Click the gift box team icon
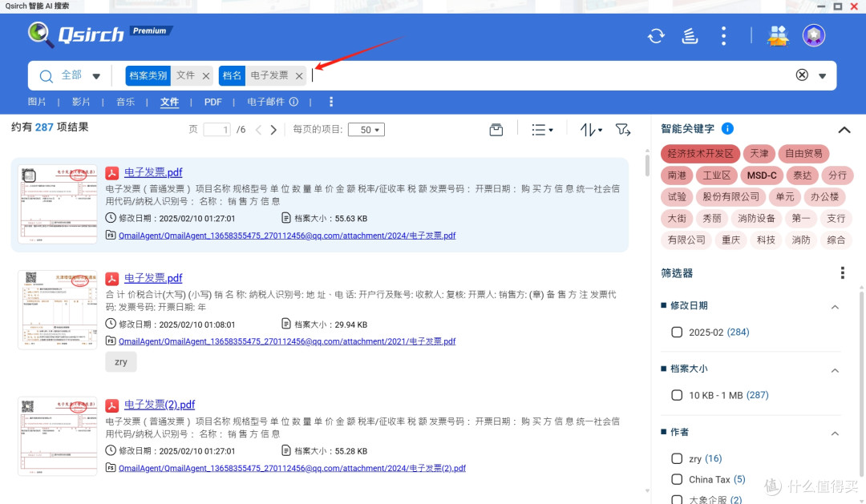The width and height of the screenshot is (866, 504). point(778,36)
